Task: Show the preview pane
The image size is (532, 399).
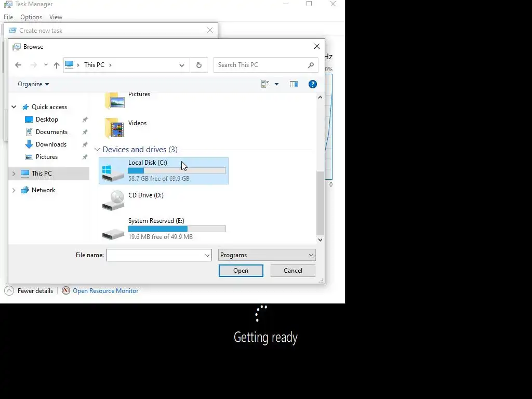Action: [294, 84]
